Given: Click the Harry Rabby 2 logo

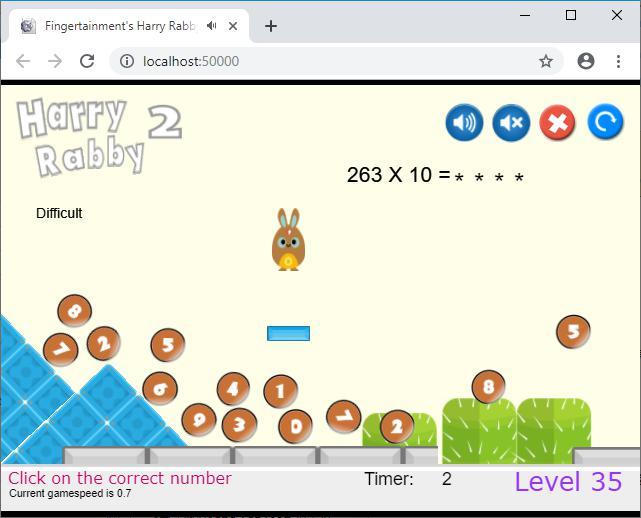Looking at the screenshot, I should (99, 137).
